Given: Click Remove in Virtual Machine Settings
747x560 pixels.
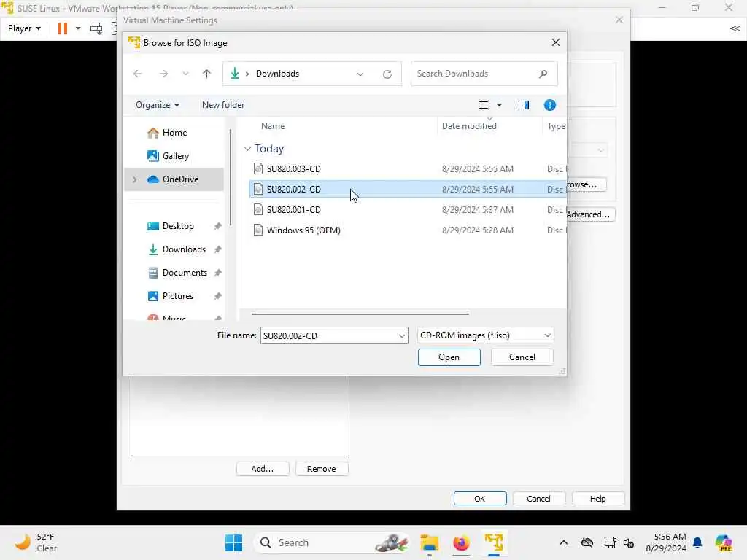Looking at the screenshot, I should [322, 469].
